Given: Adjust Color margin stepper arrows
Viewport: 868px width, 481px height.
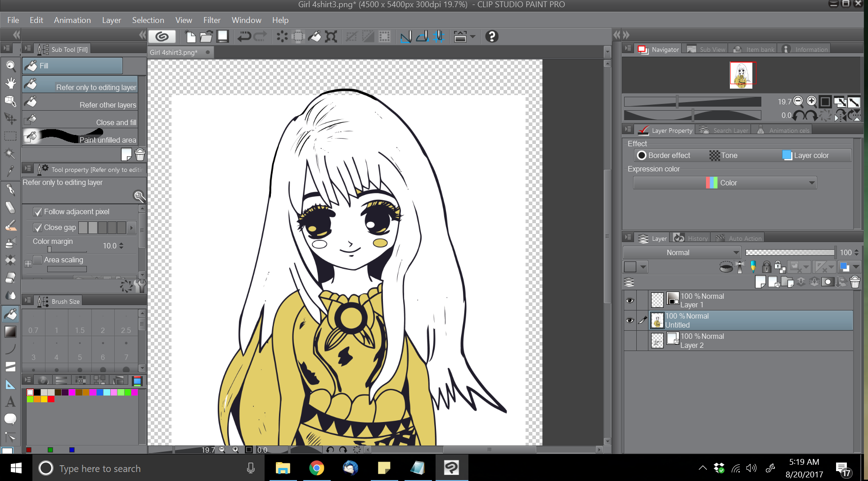Looking at the screenshot, I should pyautogui.click(x=121, y=246).
